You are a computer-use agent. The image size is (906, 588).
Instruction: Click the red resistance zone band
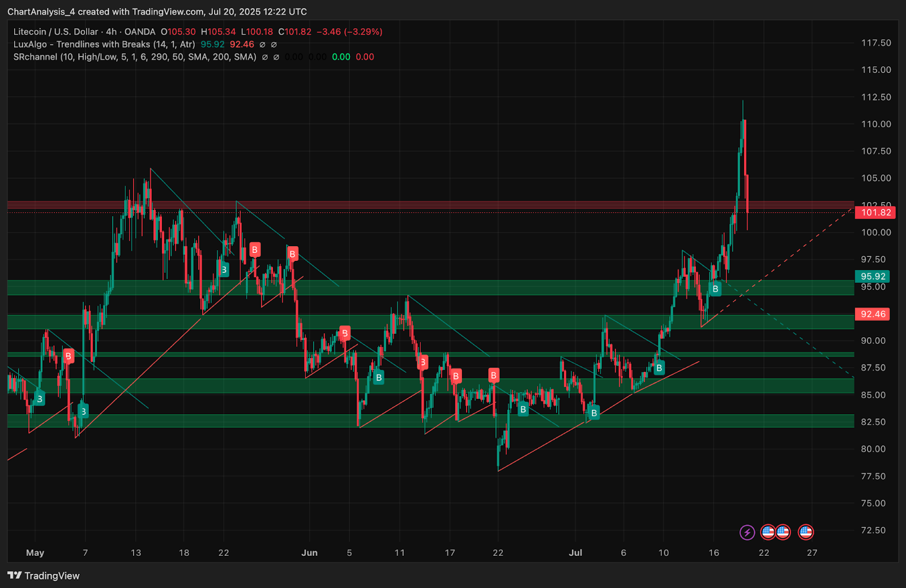click(x=396, y=205)
